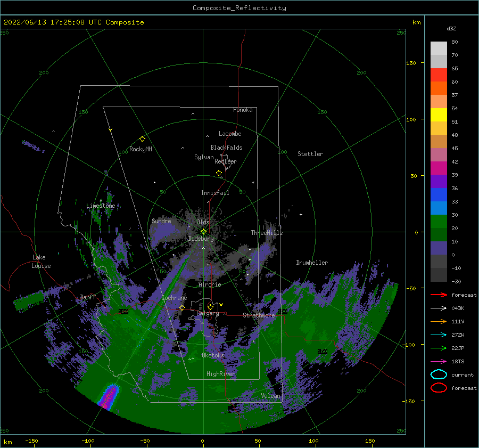Screen dimensions: 479x448
Task: Click the Okotoks city label
Action: coord(213,355)
